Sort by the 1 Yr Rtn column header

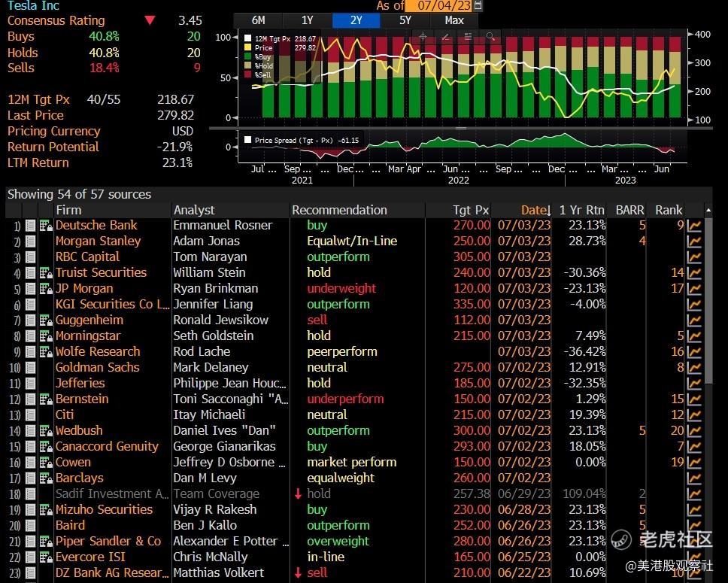(x=582, y=210)
